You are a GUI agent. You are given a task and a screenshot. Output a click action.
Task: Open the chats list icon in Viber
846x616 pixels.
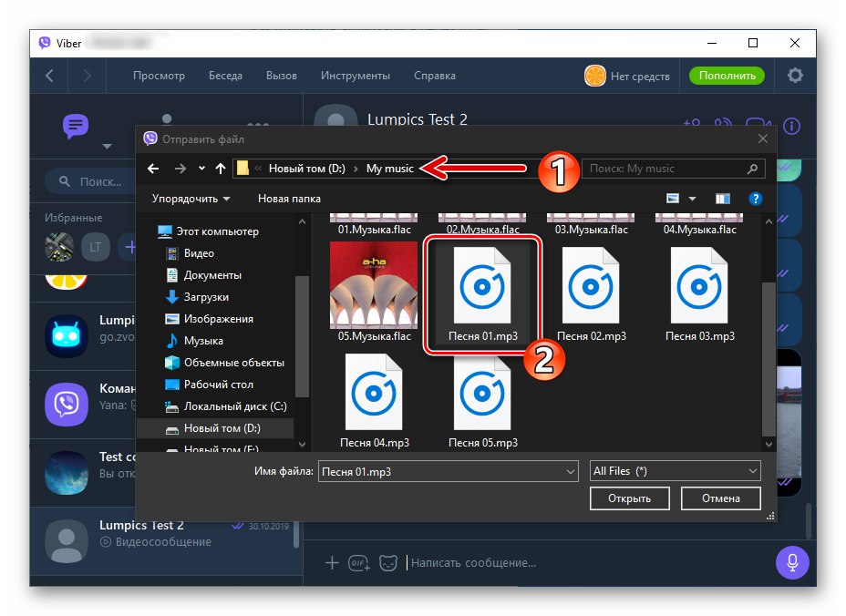pos(76,127)
